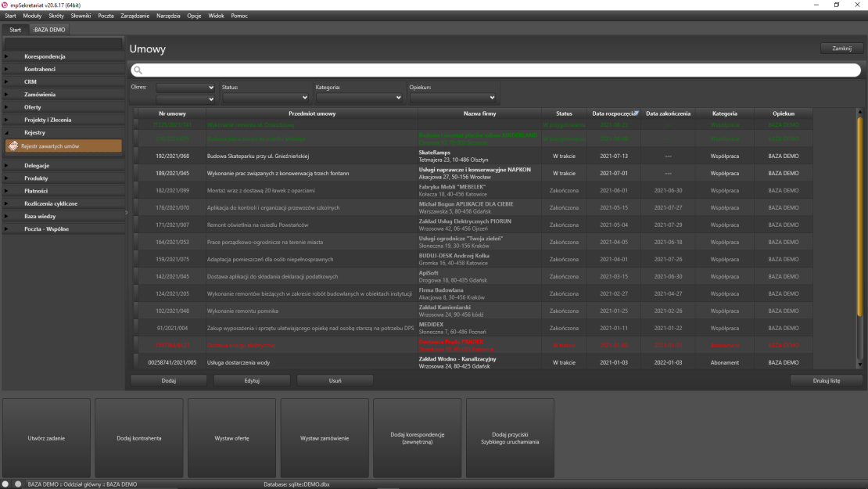Open the upper Okres dropdown
The image size is (868, 489).
pos(185,88)
